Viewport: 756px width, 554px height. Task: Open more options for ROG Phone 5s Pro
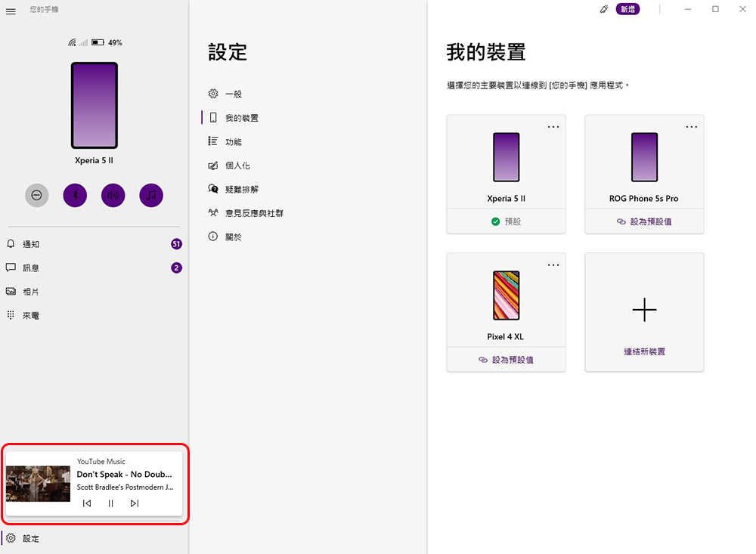pos(692,127)
